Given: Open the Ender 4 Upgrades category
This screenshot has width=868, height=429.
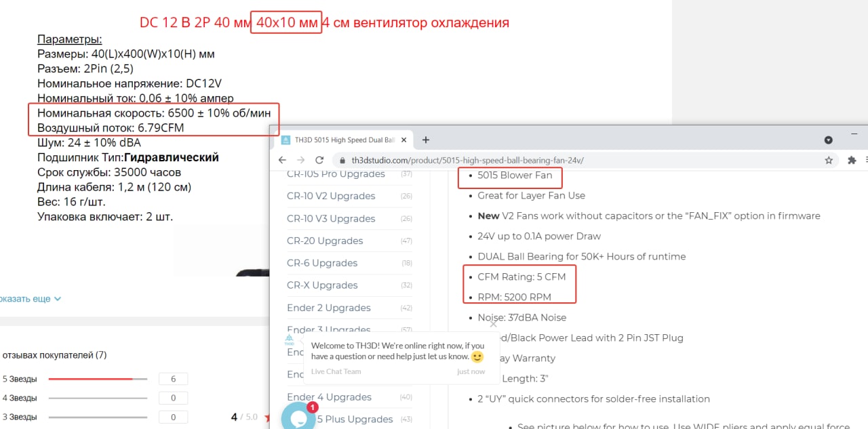Looking at the screenshot, I should [329, 397].
